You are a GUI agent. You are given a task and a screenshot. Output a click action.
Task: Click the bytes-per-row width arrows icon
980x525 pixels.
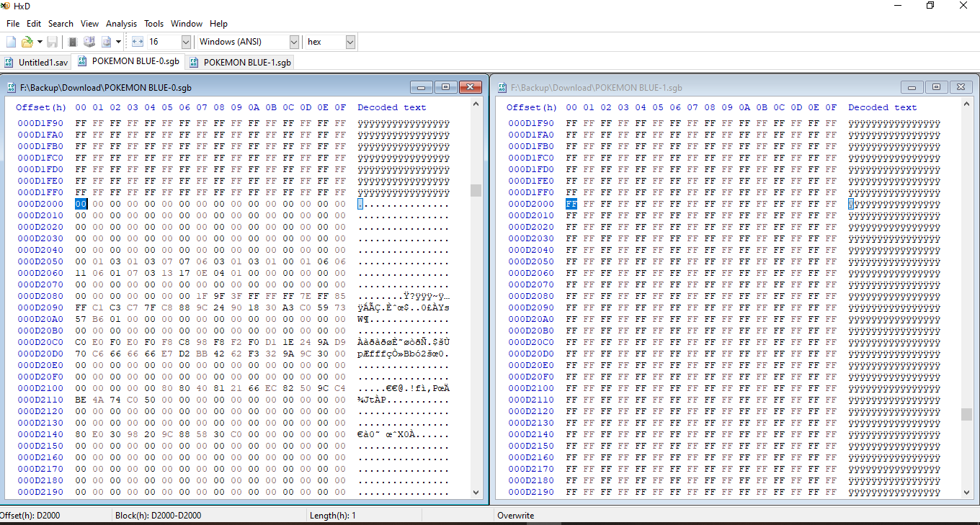[x=138, y=42]
